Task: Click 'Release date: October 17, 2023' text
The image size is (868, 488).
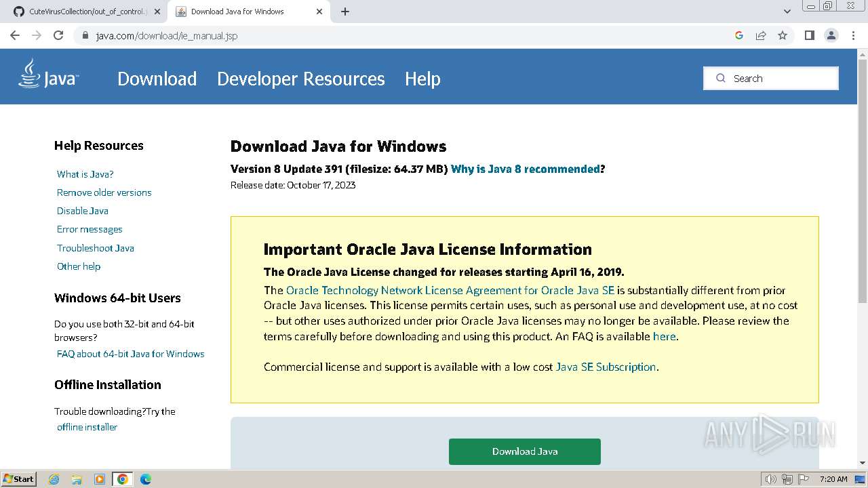Action: pyautogui.click(x=293, y=185)
